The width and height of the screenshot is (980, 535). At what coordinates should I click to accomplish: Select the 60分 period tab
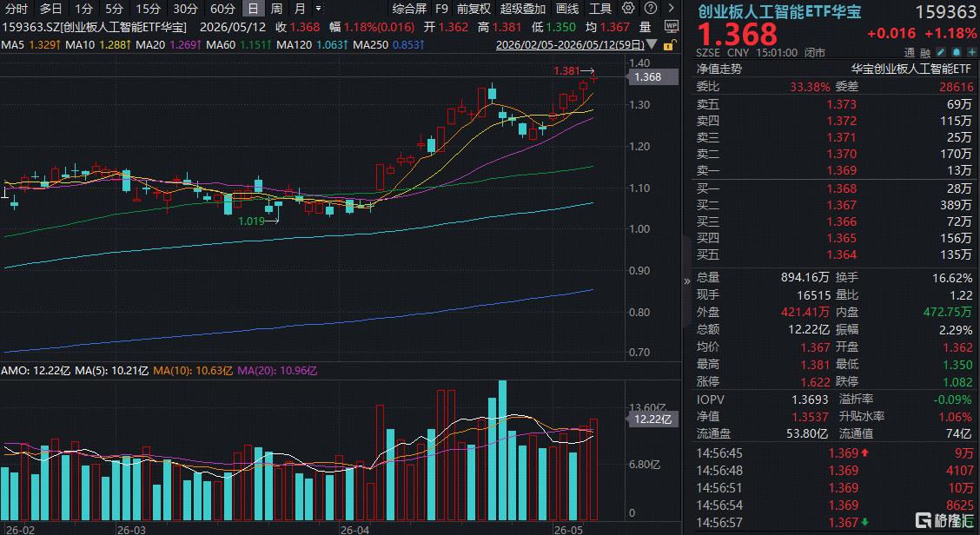tap(223, 9)
